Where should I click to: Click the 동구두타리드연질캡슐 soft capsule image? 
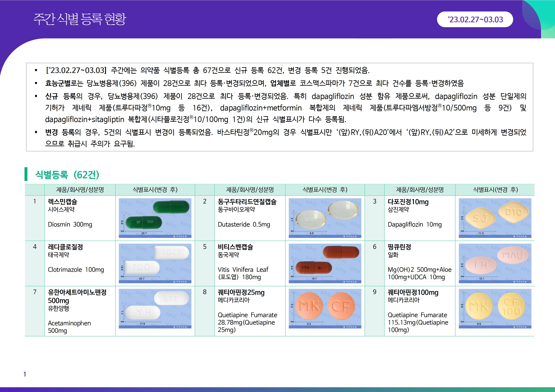point(325,218)
